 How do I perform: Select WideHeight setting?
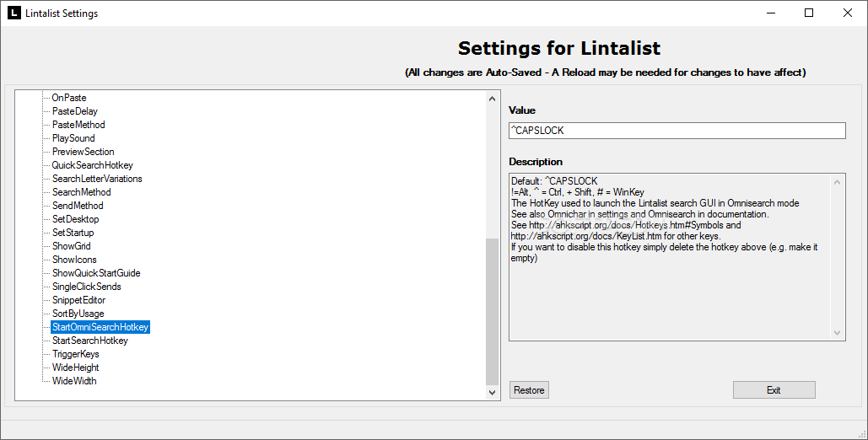tap(75, 368)
